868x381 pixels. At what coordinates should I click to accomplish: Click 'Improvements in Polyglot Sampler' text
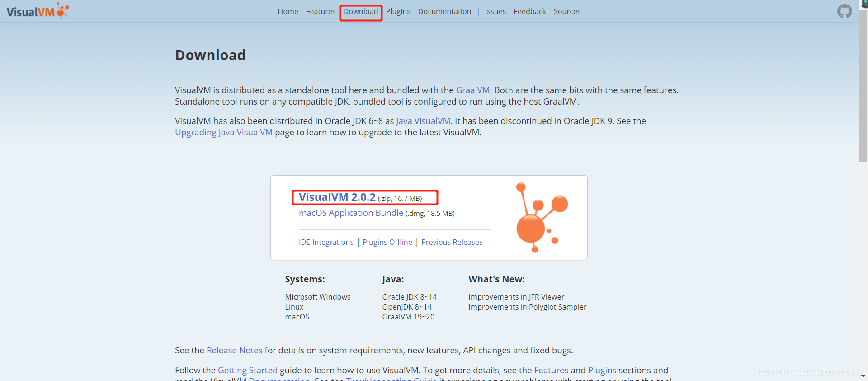(x=527, y=307)
